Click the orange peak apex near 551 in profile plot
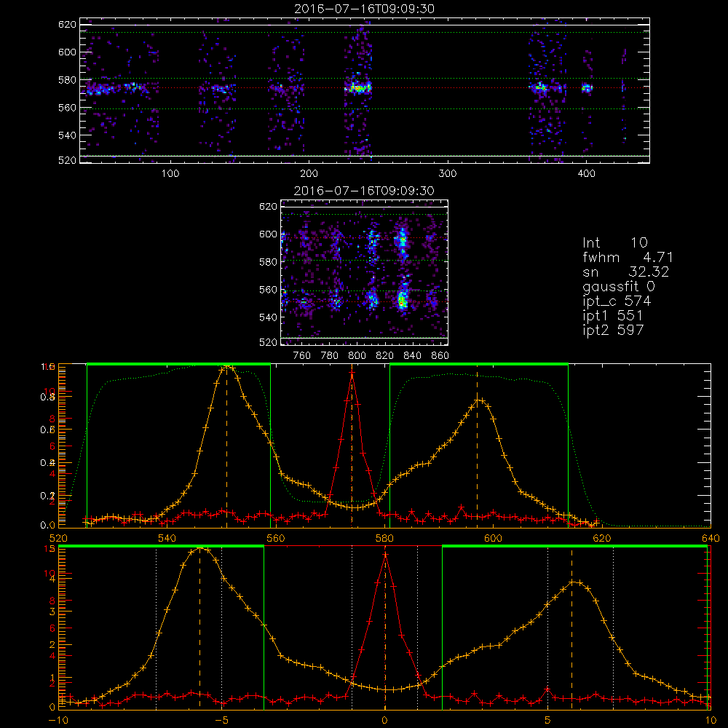The width and height of the screenshot is (728, 728). tap(226, 367)
